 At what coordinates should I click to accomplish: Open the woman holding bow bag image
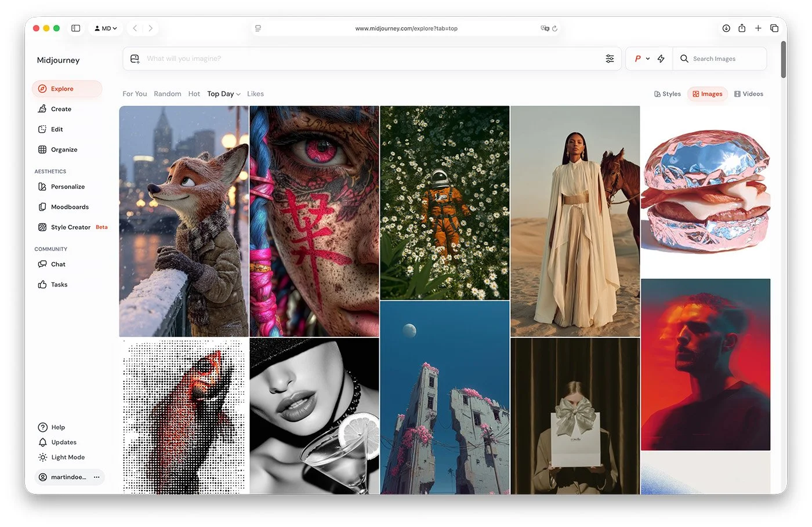pyautogui.click(x=575, y=416)
